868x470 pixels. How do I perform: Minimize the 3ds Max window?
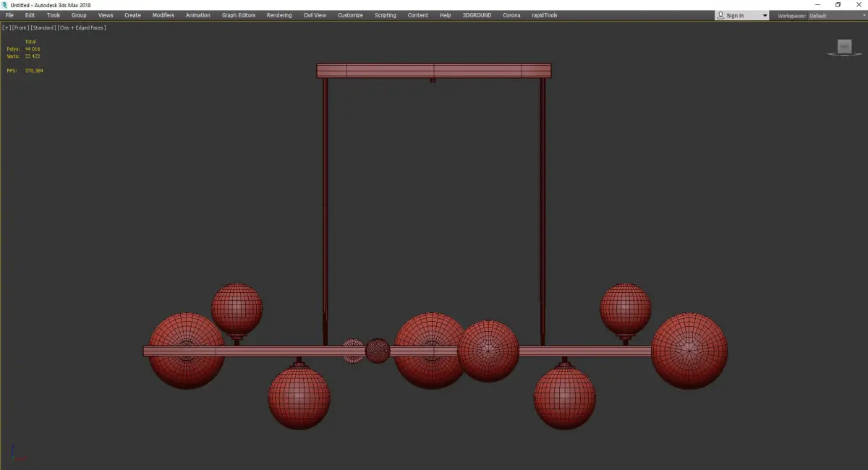tap(817, 5)
